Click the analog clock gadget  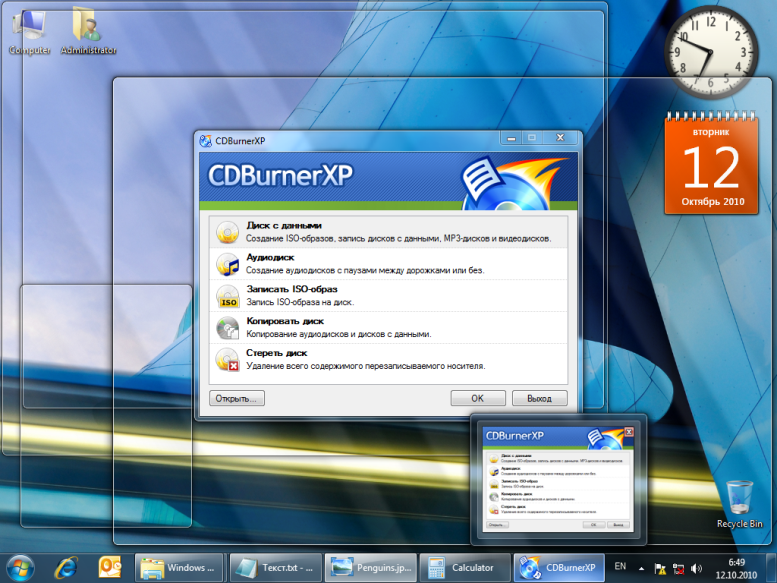point(711,52)
